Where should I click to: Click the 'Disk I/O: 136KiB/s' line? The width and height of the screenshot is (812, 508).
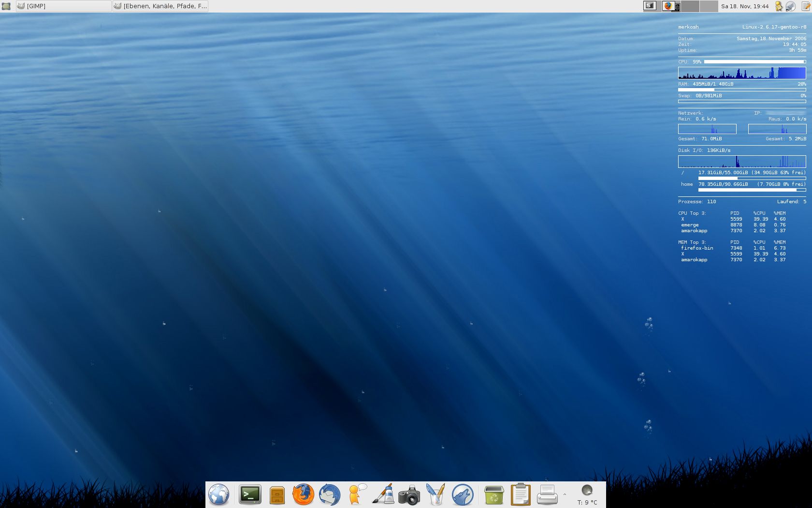point(704,150)
